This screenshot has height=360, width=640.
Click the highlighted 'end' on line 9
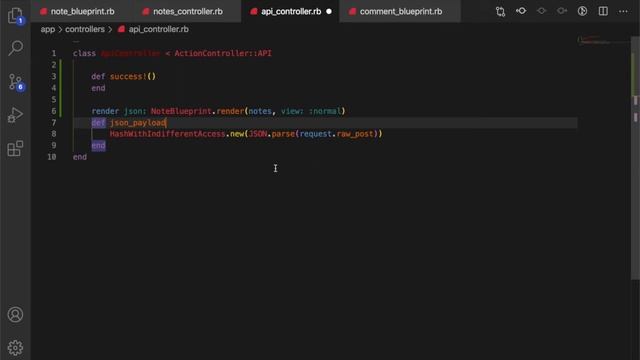[x=98, y=145]
